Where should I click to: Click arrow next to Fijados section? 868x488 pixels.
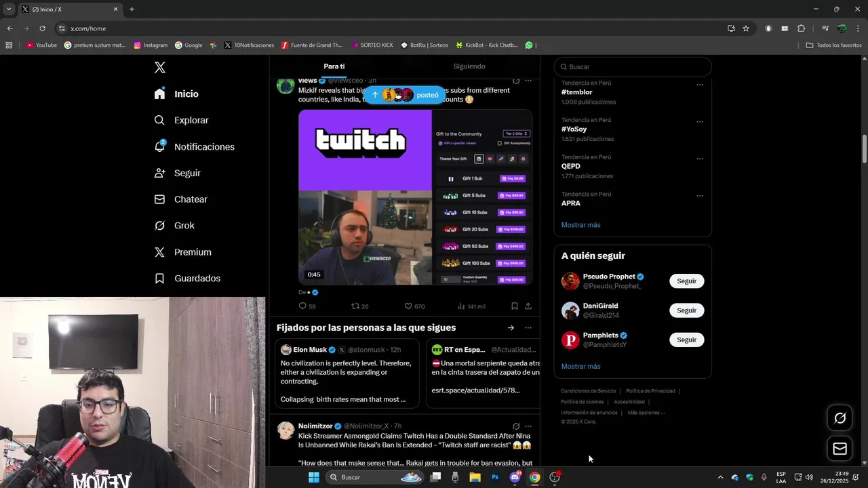click(511, 328)
